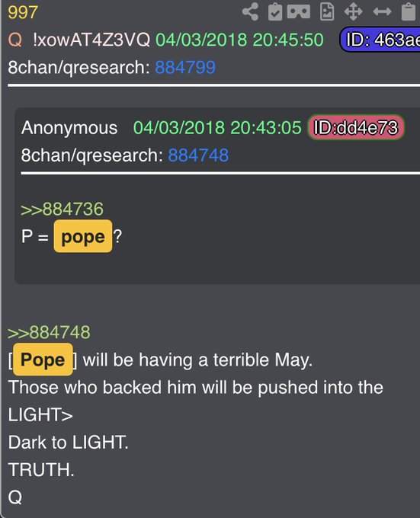Click the Q author label

coord(15,40)
